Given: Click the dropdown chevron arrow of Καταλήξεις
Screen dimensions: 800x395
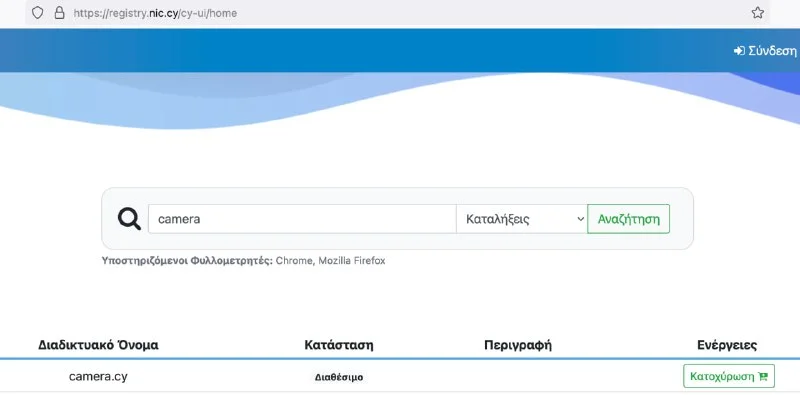Looking at the screenshot, I should tap(580, 219).
